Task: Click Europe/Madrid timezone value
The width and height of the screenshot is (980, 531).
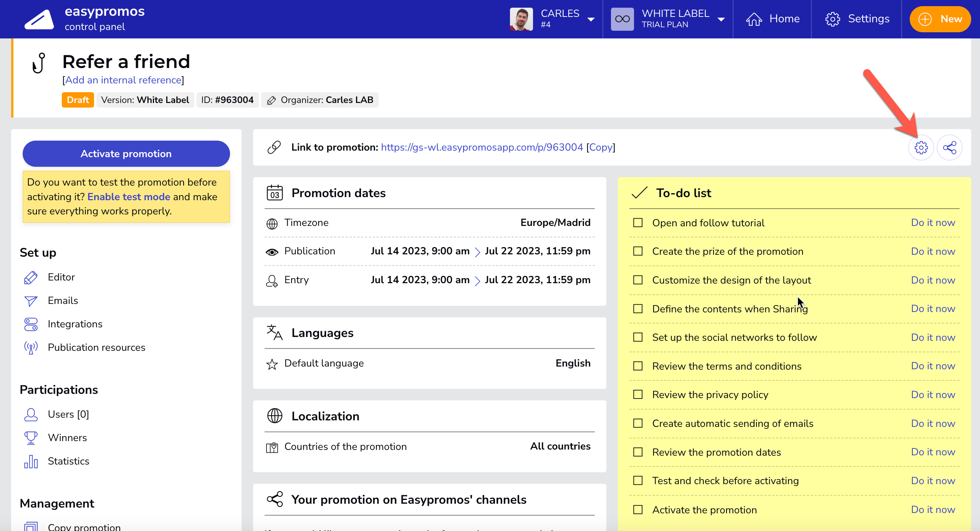Action: [555, 223]
